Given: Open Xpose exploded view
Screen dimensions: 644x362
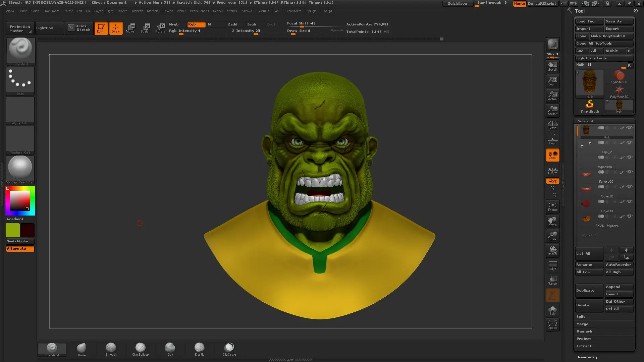Looking at the screenshot, I should point(552,325).
